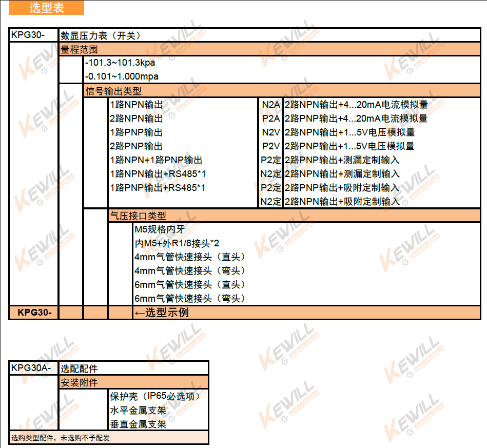Select the -101.3~101.3kpa range option
Screen dimensions: 487x448
[x=120, y=63]
